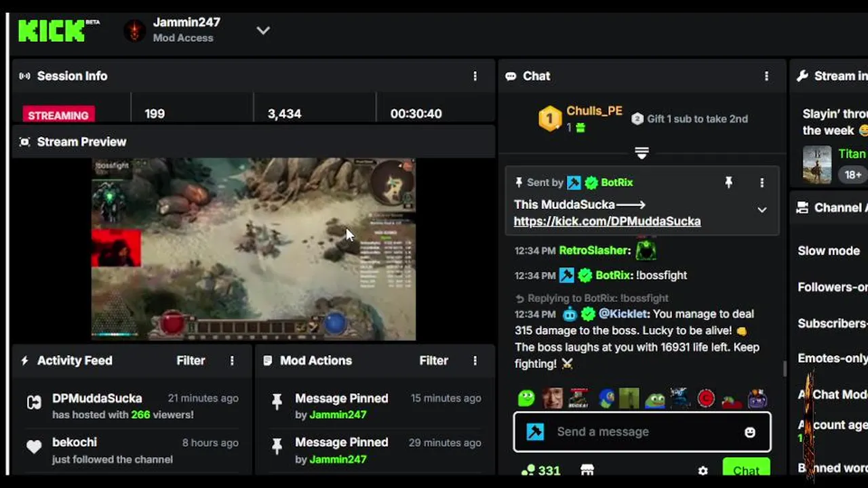Open Chulls_PE top gifter name
The image size is (868, 488).
[594, 111]
